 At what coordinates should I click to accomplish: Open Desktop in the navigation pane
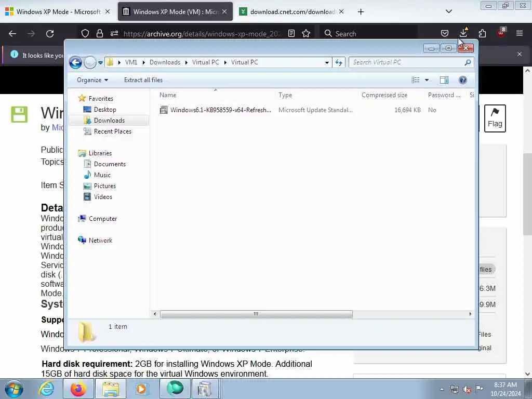point(105,110)
